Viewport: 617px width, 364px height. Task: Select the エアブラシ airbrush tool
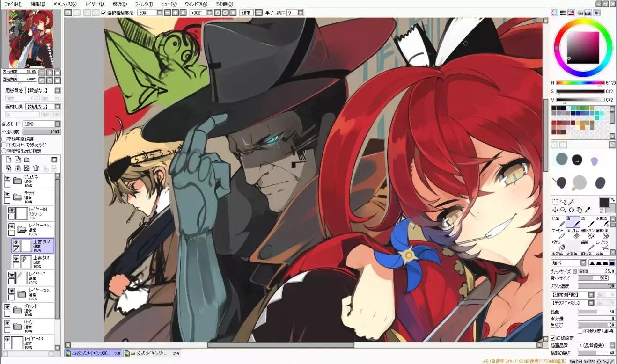(x=602, y=246)
